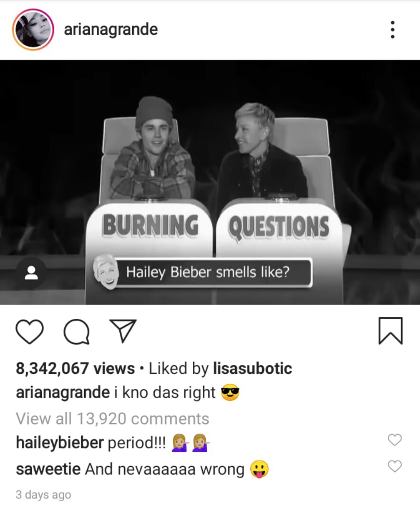View the 8,342,067 views count
Image resolution: width=420 pixels, height=513 pixels.
75,369
